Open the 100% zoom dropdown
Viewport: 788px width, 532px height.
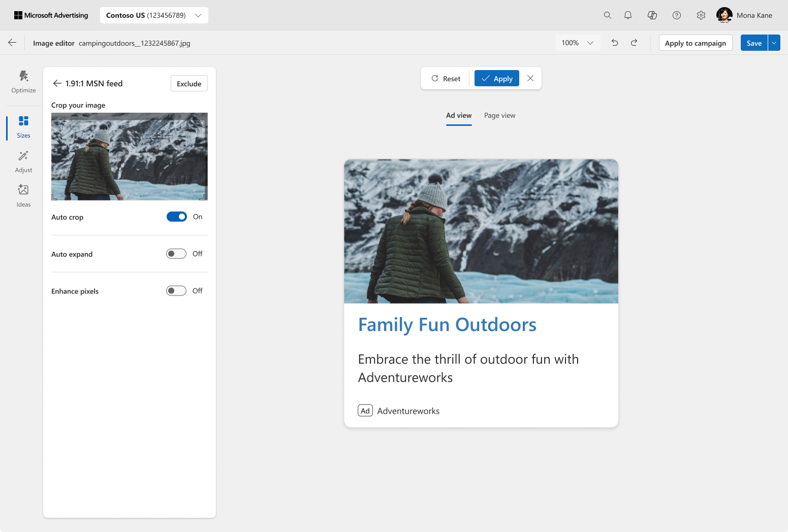click(x=578, y=43)
